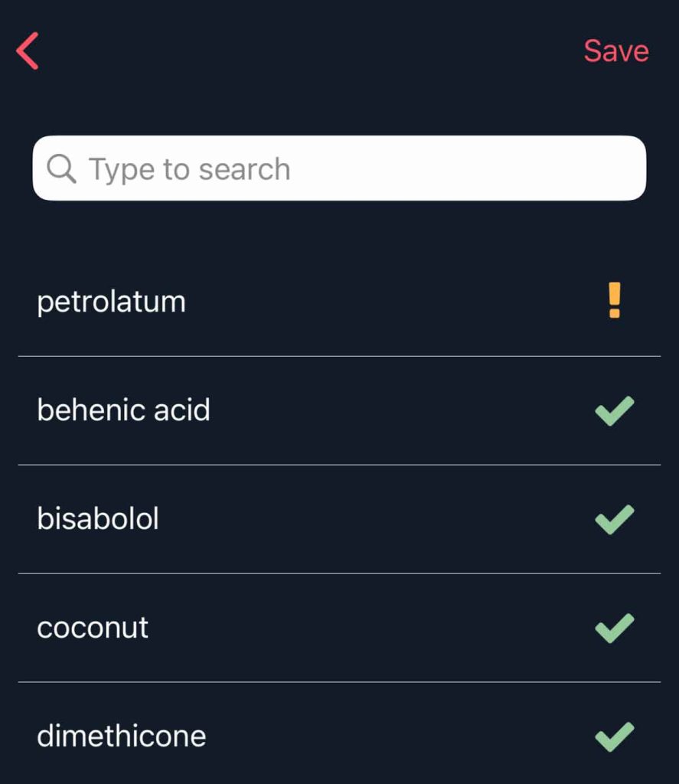Click the divider line below behenic acid
Viewport: 679px width, 784px height.
click(x=339, y=465)
